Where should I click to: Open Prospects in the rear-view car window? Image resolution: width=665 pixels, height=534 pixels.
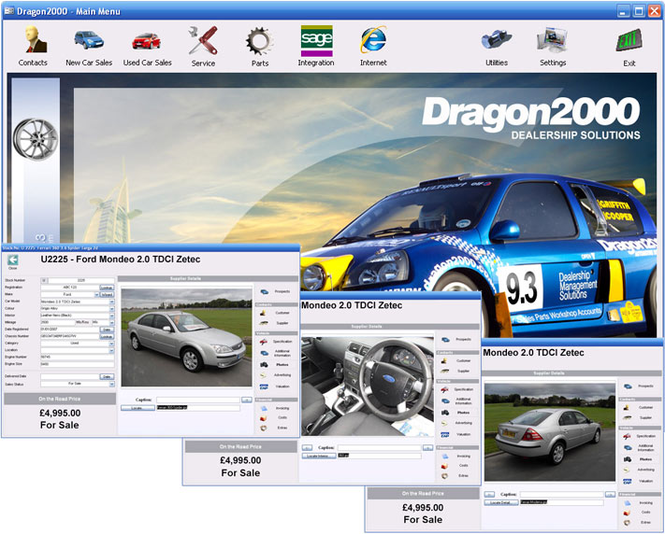pyautogui.click(x=639, y=386)
